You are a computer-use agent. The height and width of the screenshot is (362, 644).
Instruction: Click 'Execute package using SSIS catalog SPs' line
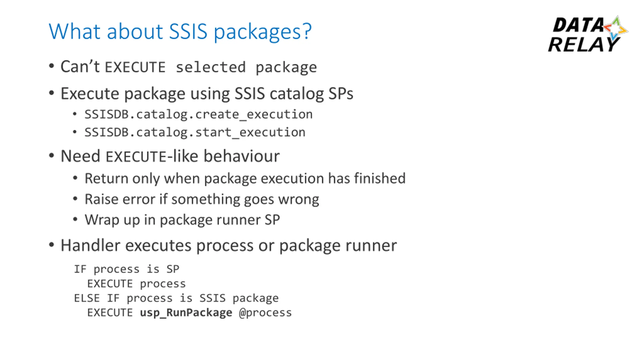(x=207, y=94)
